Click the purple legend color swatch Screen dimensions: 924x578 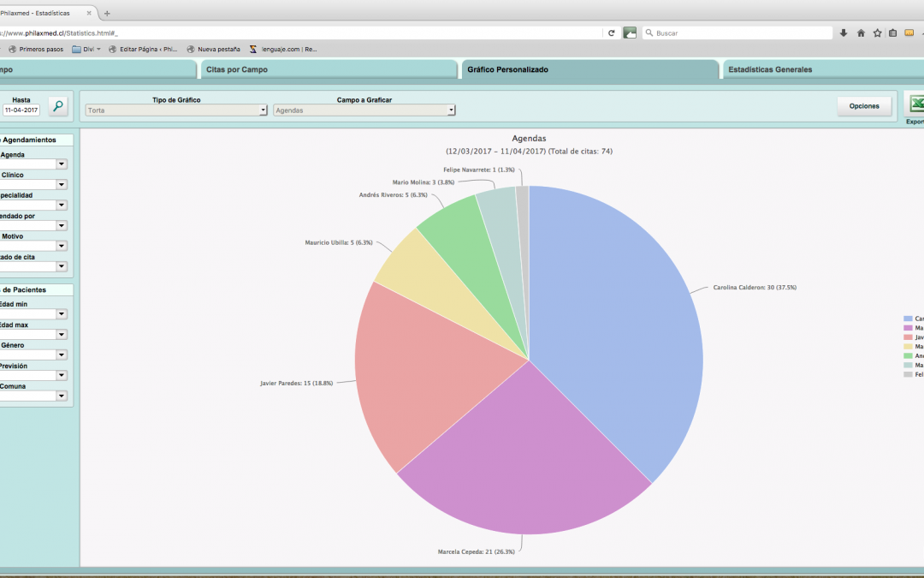(908, 328)
